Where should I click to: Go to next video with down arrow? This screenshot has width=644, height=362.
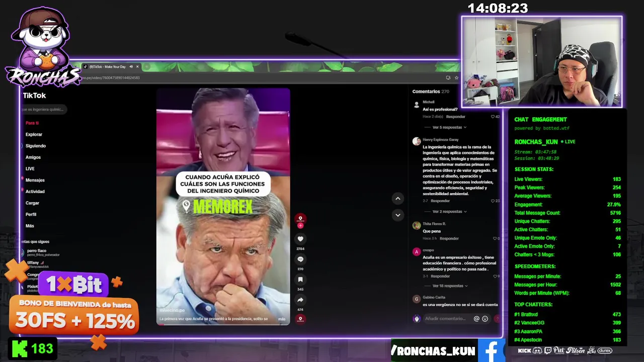click(397, 215)
